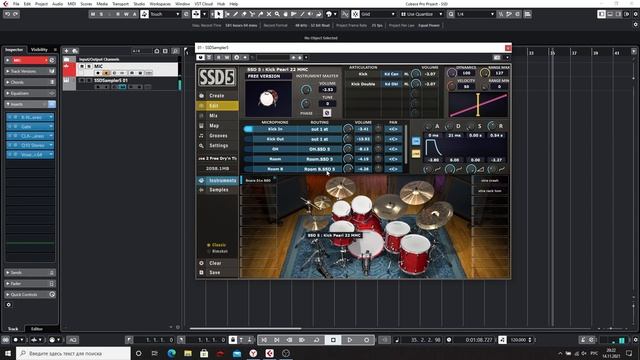
Task: Open SSD5 Map page
Action: click(217, 126)
